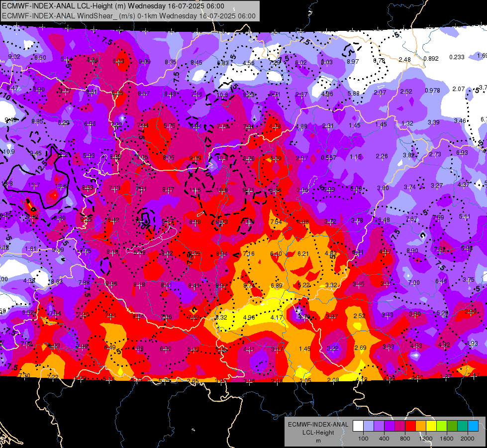Click the wind shear value 0.233

coord(457,57)
